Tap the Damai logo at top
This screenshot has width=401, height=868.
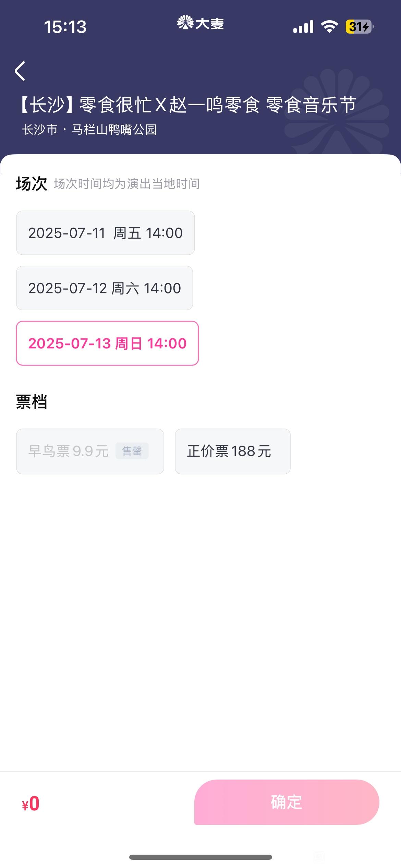pyautogui.click(x=200, y=23)
